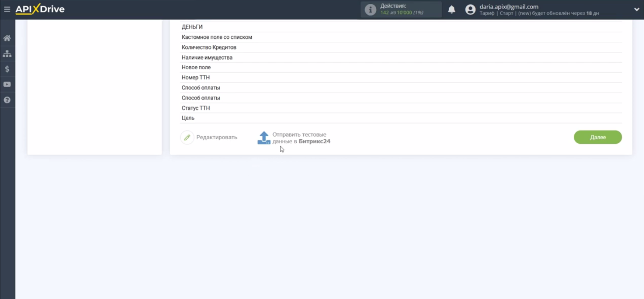Select Количество Кредитов row
Screen dimensions: 644x299
401,47
